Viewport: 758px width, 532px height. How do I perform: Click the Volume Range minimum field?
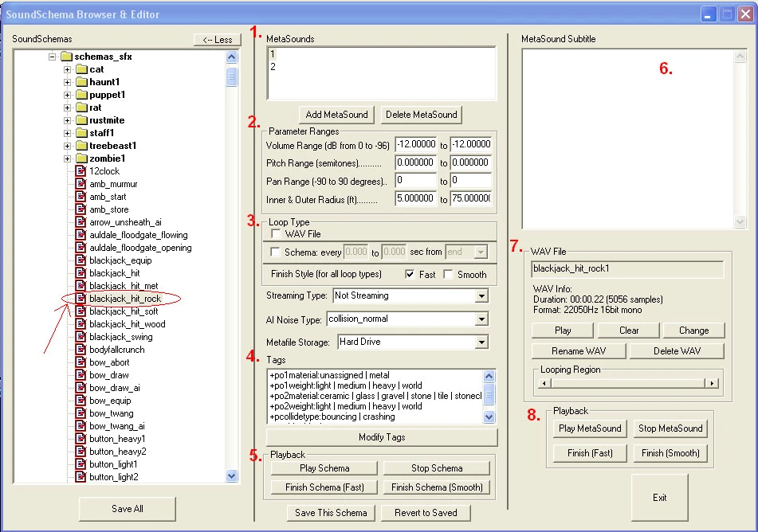click(x=416, y=144)
